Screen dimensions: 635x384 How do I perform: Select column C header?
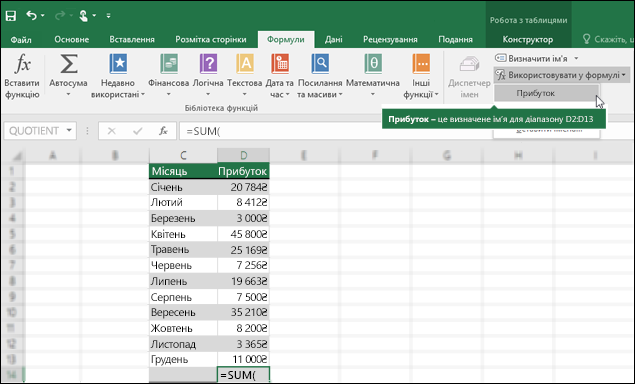coord(183,155)
